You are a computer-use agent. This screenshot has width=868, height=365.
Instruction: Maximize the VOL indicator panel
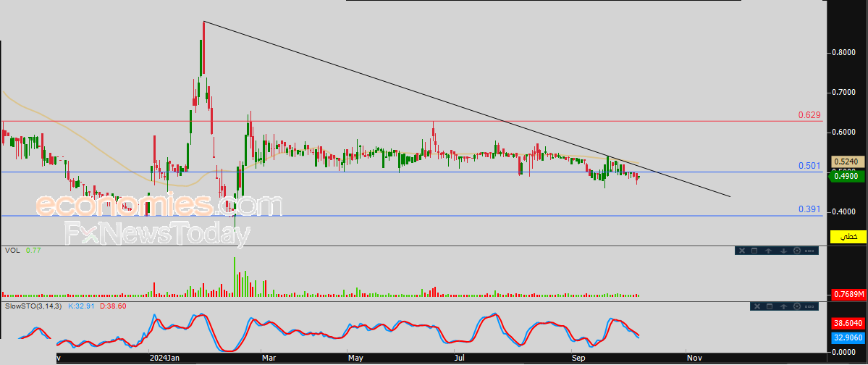pos(754,251)
